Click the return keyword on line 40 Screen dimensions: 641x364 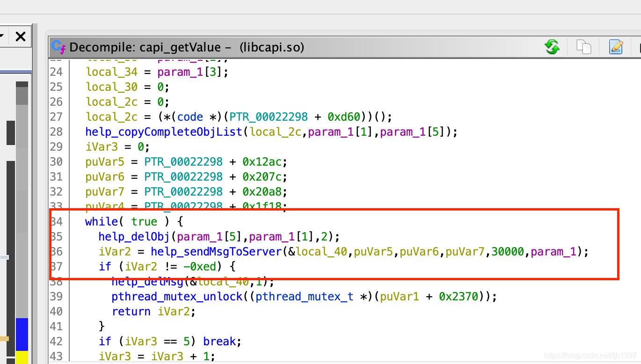[x=131, y=312]
